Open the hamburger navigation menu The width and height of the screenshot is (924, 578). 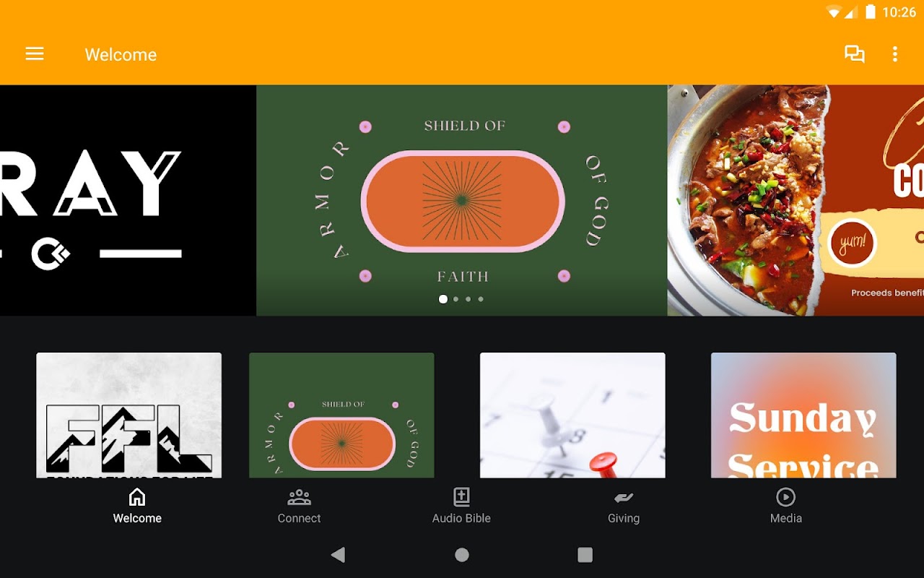click(35, 54)
